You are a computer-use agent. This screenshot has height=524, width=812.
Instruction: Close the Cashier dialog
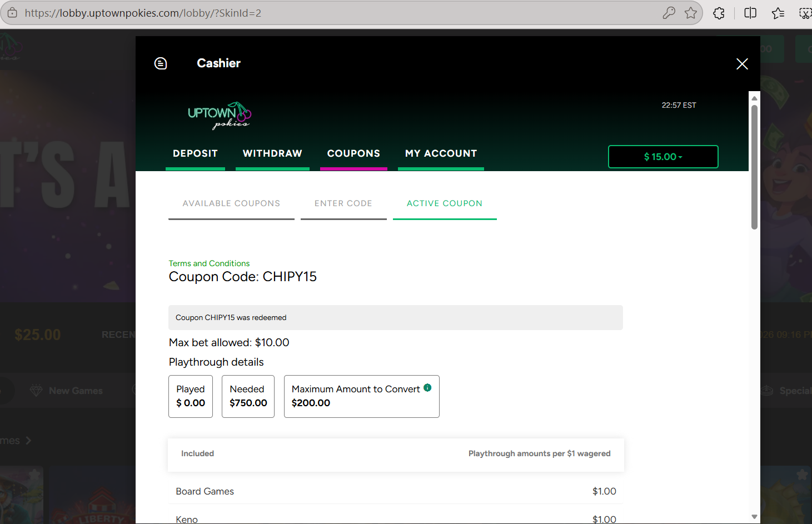pyautogui.click(x=742, y=64)
